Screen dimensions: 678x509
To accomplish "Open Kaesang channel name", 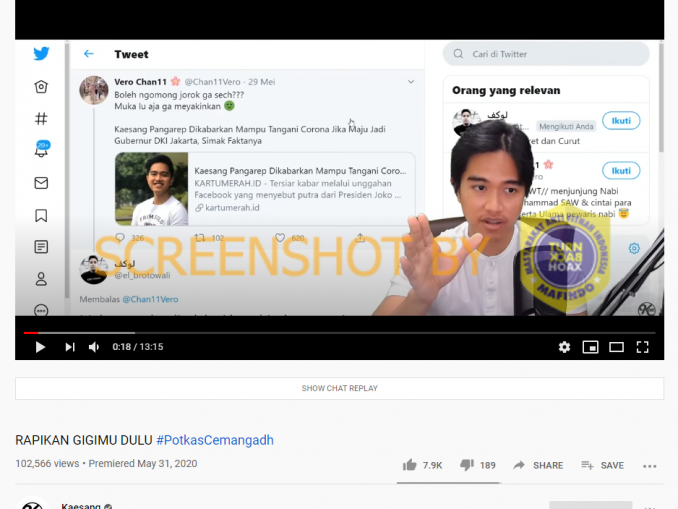I will pos(81,506).
